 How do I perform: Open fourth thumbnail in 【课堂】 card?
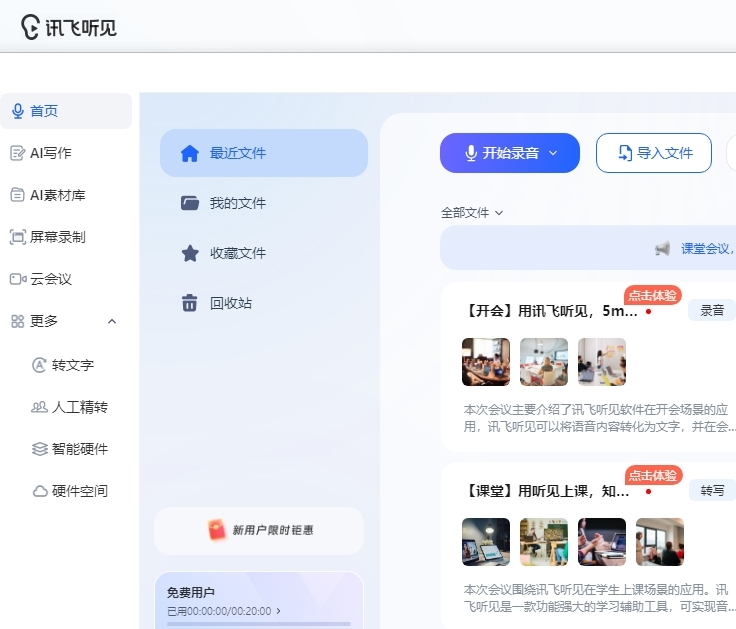click(x=660, y=542)
